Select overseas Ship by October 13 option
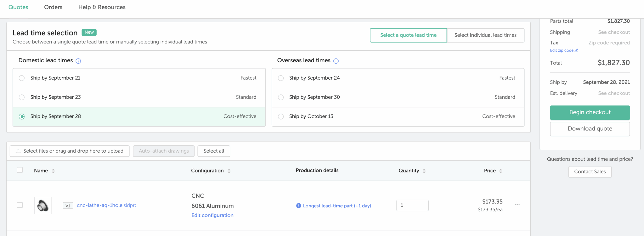Screen dimensions: 644x236 click(281, 116)
